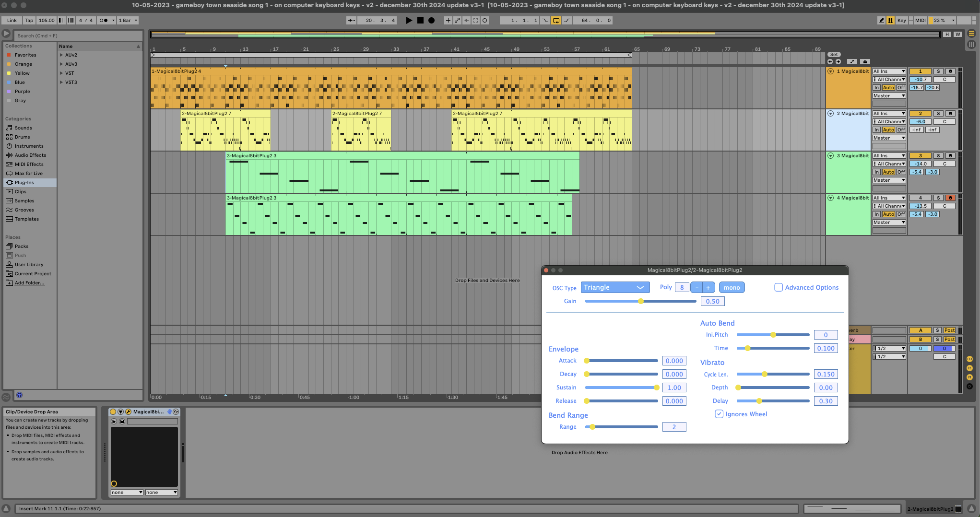980x517 pixels.
Task: Toggle Follow playback icon in transport
Action: pos(351,20)
